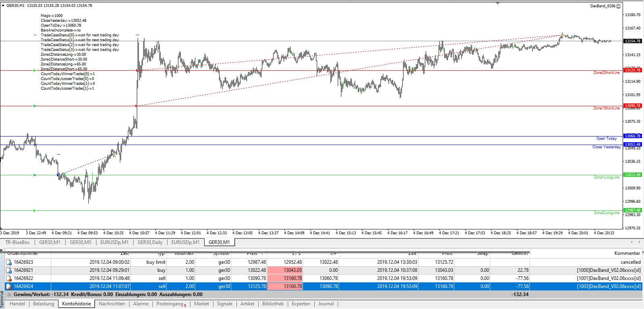This screenshot has height=309, width=644.
Task: Click the DaxBand_0206 expert advisor smiley icon
Action: pos(618,6)
